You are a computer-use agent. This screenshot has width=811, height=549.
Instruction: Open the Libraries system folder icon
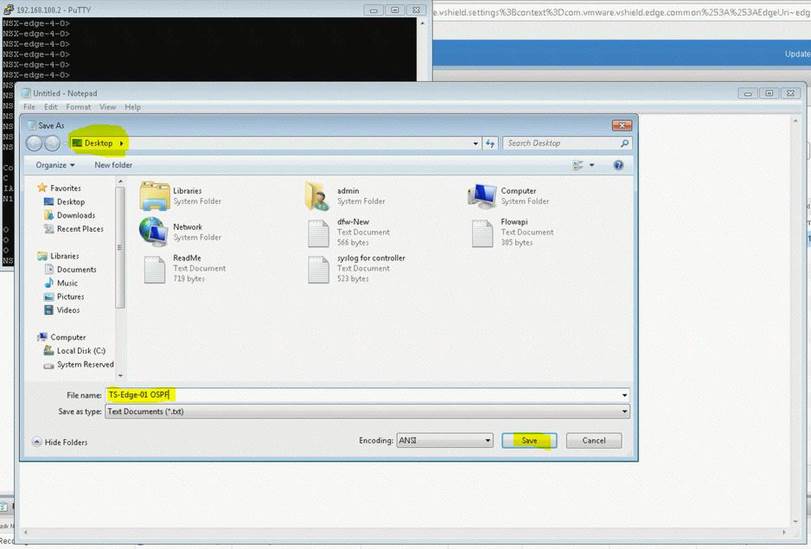(155, 195)
